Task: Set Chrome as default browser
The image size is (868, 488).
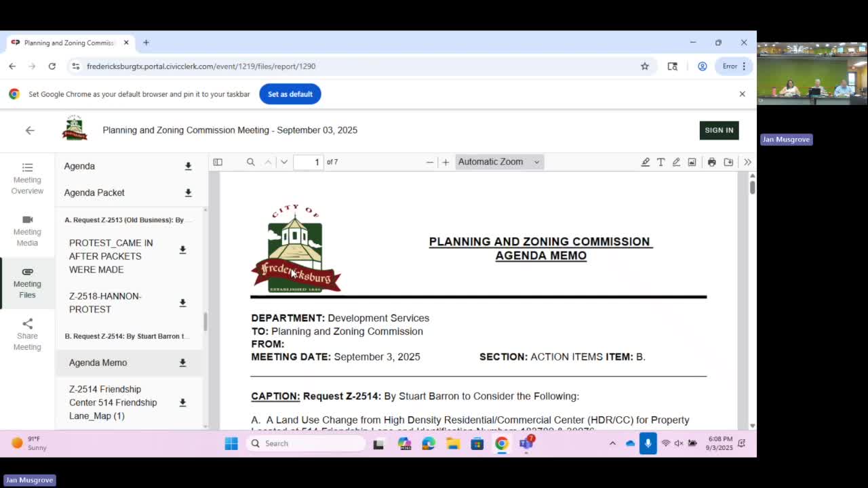Action: click(x=290, y=94)
